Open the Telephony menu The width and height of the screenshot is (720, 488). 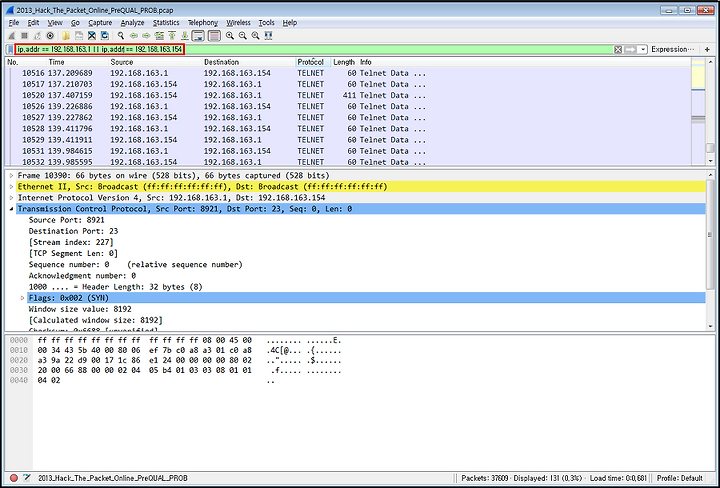coord(202,22)
